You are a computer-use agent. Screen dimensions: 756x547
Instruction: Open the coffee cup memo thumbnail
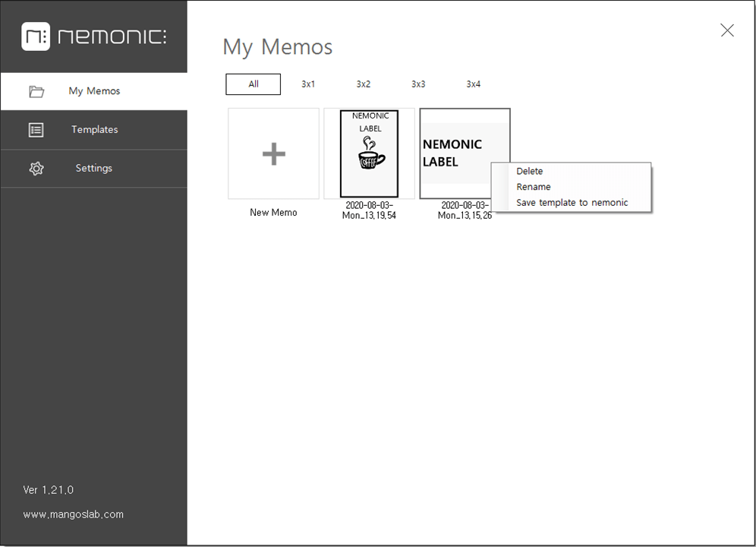[x=370, y=153]
